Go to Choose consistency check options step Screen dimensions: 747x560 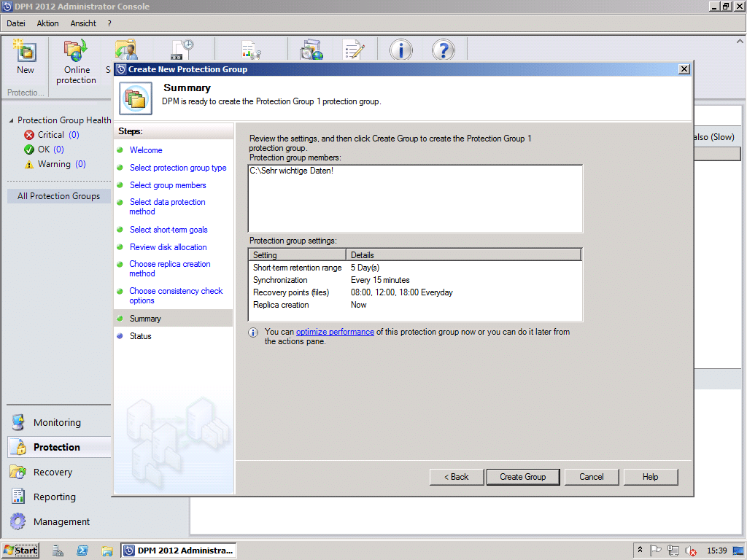click(176, 296)
